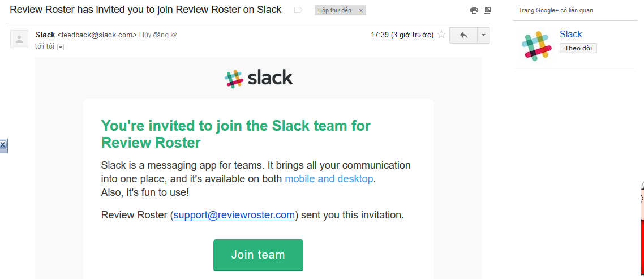Viewport: 644px width, 279px height.
Task: Click the small X icon at left edge
Action: coord(3,145)
